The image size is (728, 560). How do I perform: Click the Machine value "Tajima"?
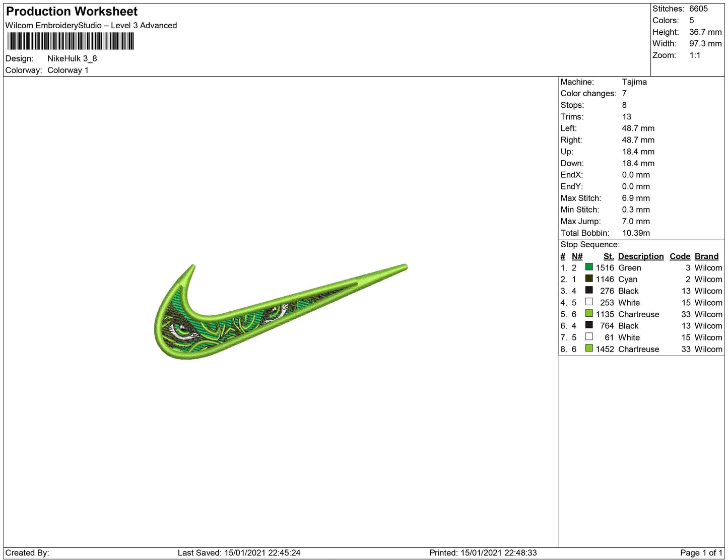pos(634,82)
